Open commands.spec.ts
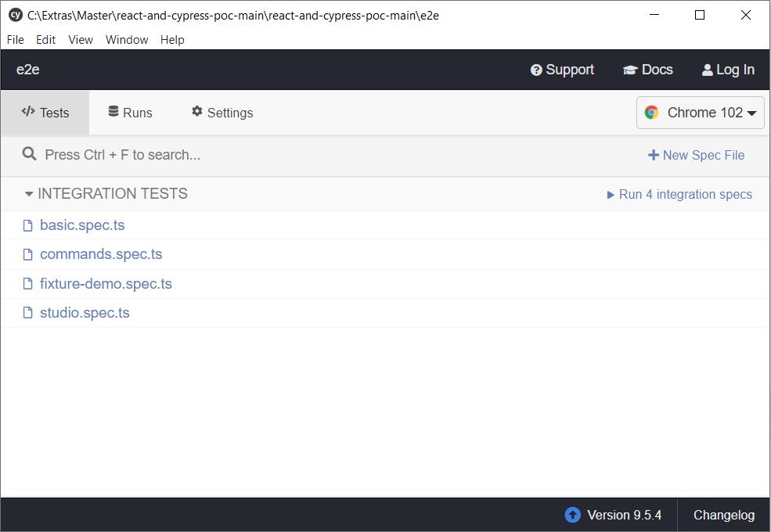Image resolution: width=771 pixels, height=532 pixels. (101, 253)
